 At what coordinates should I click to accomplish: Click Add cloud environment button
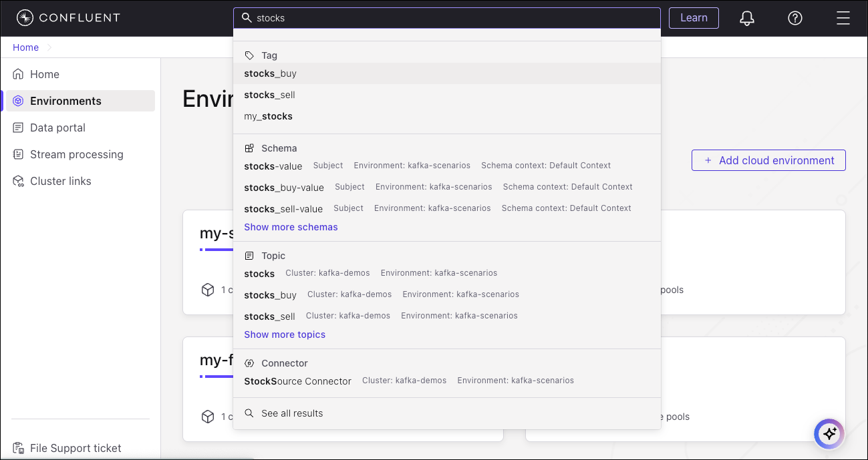pos(768,160)
